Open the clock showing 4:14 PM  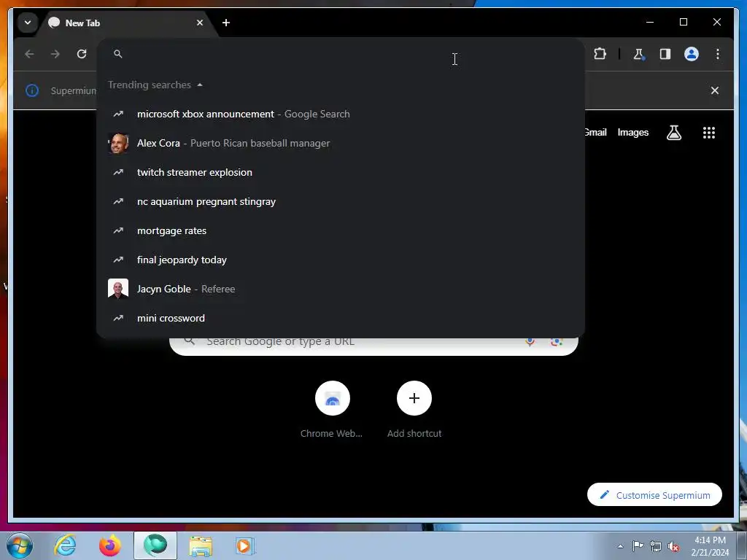click(x=710, y=546)
